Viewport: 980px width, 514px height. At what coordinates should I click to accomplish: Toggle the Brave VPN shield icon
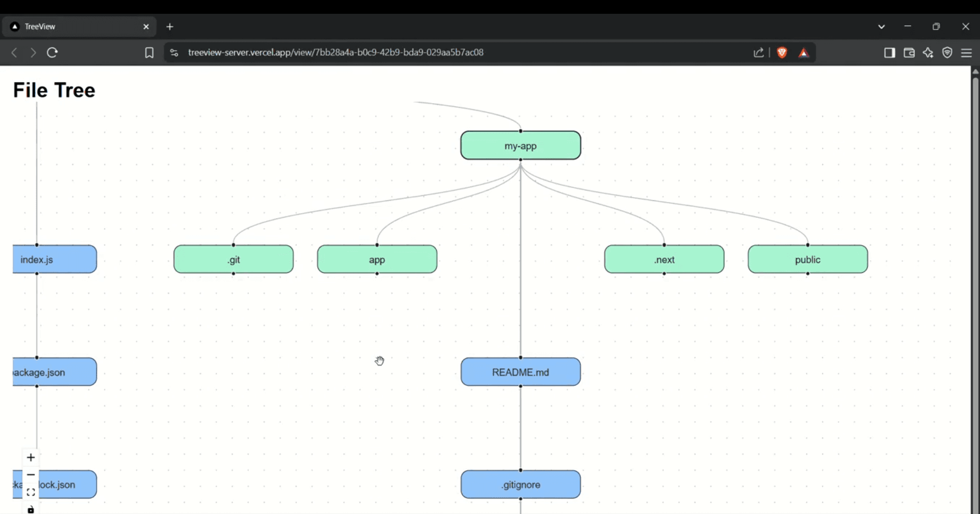tap(947, 53)
